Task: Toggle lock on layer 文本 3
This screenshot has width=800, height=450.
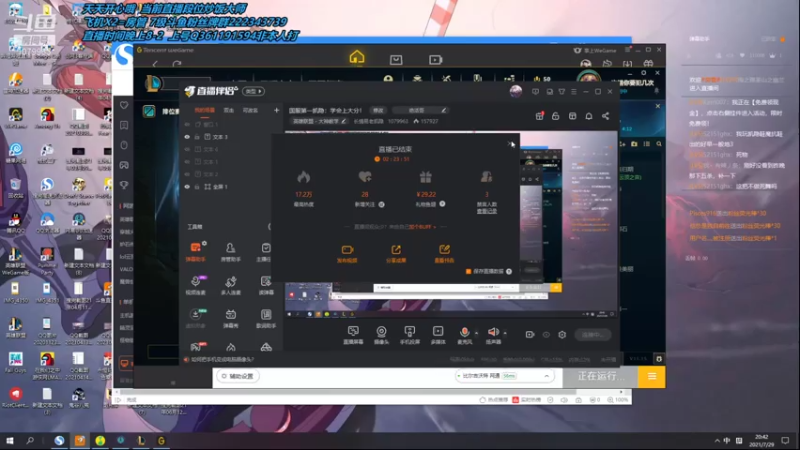Action: tap(197, 137)
